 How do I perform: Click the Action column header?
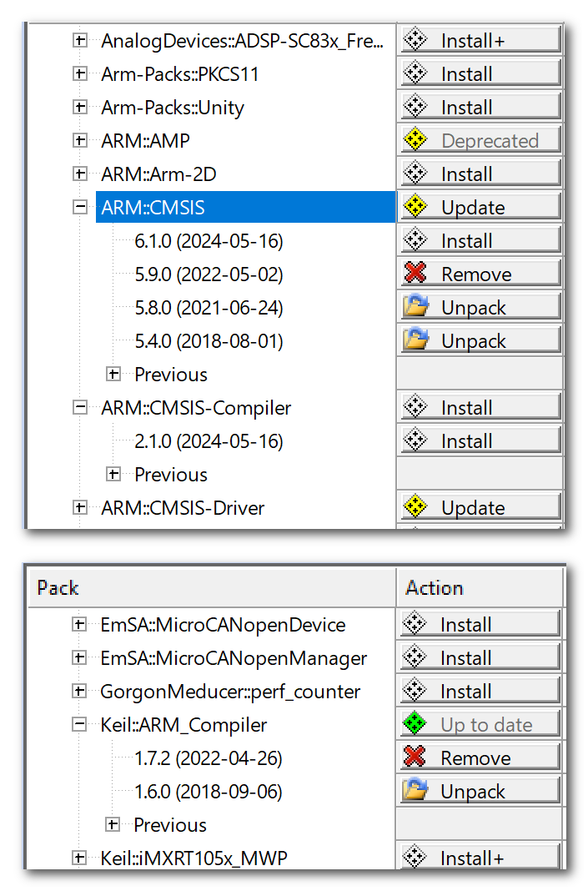click(x=480, y=587)
